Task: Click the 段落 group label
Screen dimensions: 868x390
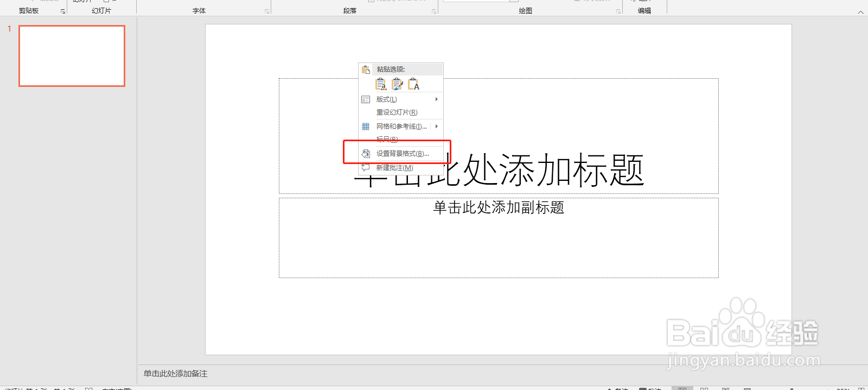Action: [x=350, y=11]
